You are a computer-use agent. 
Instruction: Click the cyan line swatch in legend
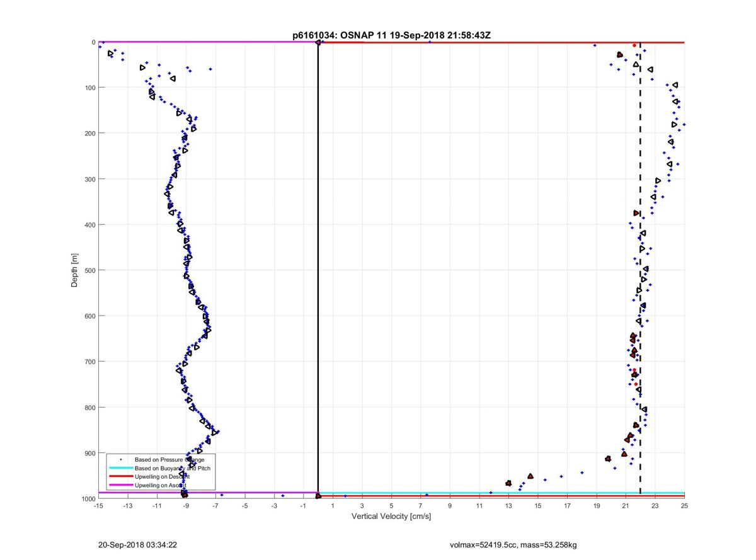point(120,468)
